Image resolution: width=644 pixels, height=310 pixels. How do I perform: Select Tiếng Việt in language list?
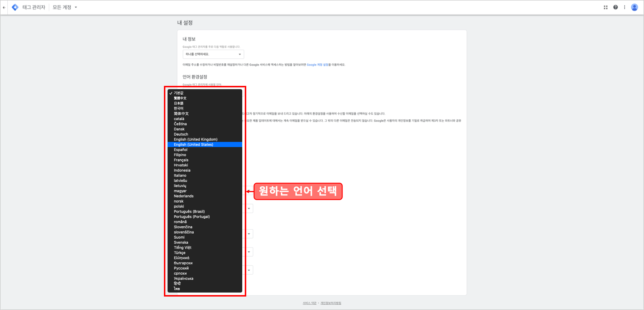pos(205,248)
